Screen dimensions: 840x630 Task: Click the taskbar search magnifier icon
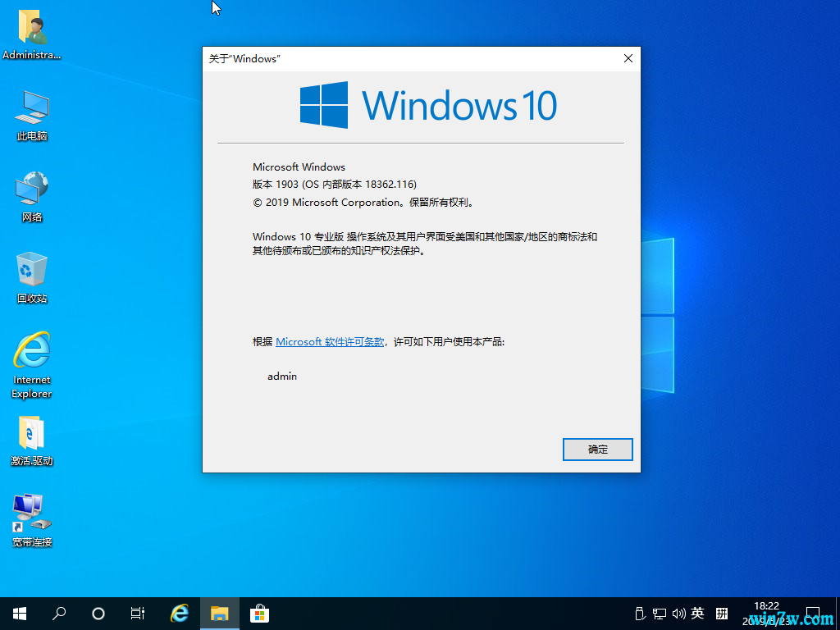point(59,614)
